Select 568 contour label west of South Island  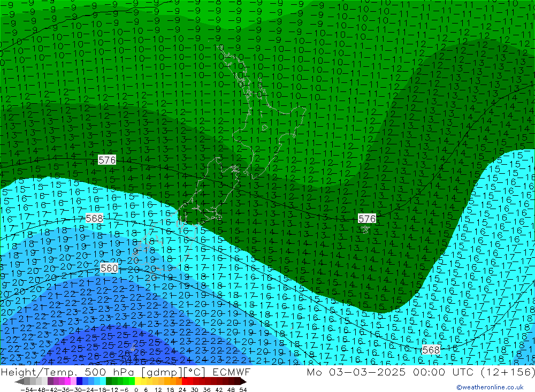click(94, 218)
